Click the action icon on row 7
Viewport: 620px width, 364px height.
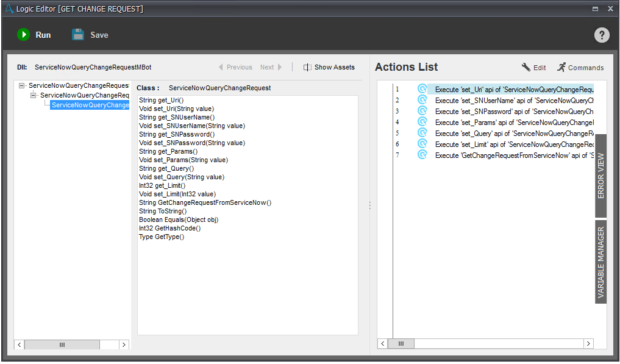click(x=422, y=155)
